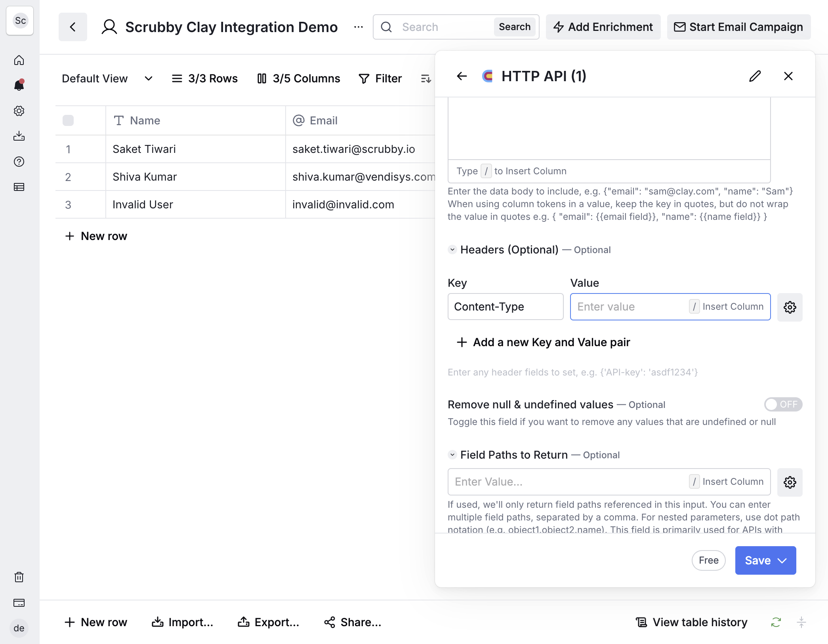The width and height of the screenshot is (828, 644).
Task: Open the Default View dropdown
Action: tap(107, 78)
